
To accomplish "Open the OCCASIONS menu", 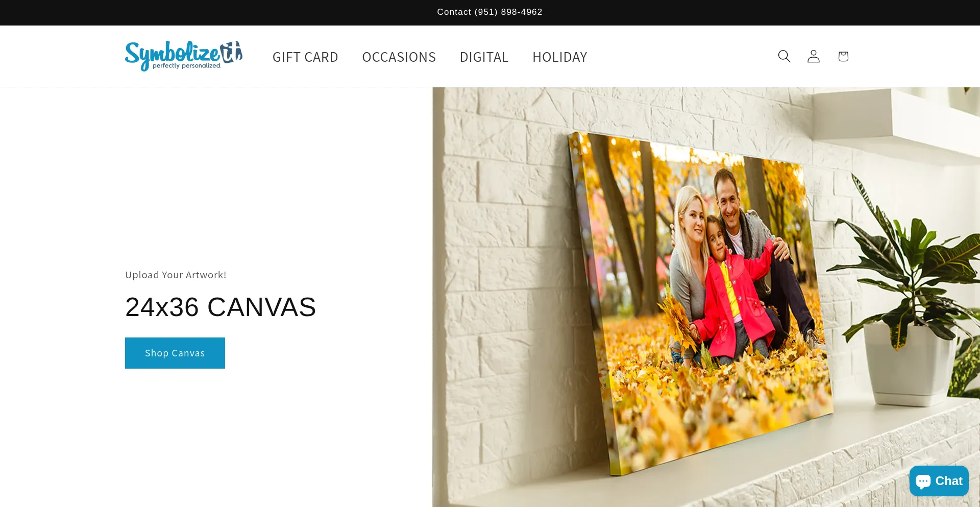I will (x=399, y=57).
